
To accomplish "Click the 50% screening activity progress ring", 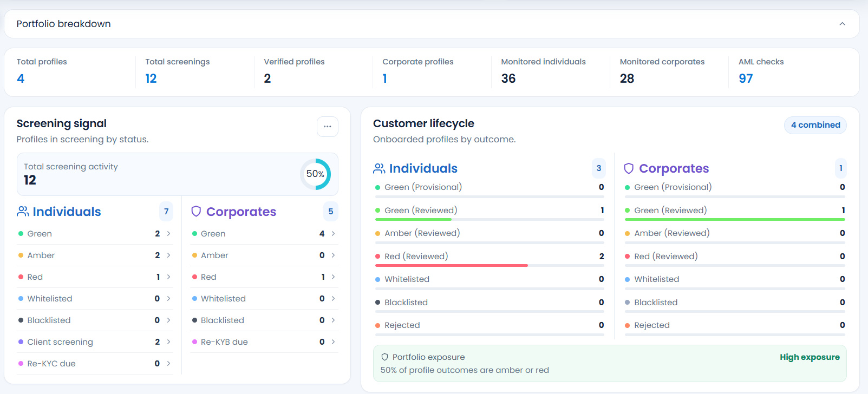I will point(315,174).
